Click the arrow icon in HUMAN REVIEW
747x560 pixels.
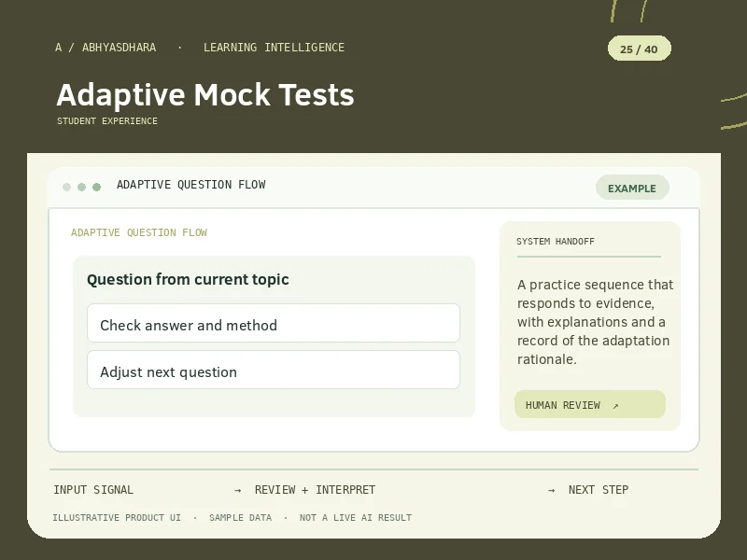tap(615, 406)
